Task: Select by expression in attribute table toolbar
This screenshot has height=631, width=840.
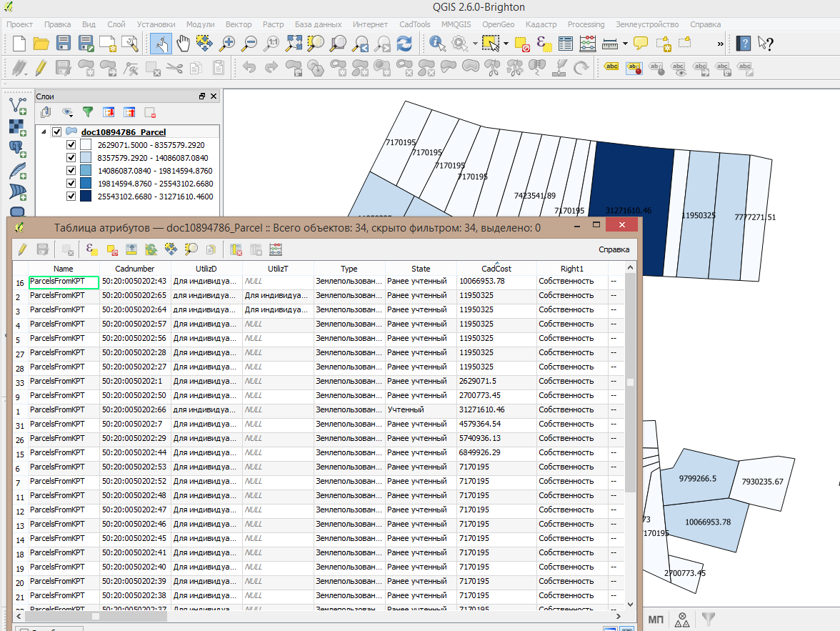Action: click(x=92, y=249)
